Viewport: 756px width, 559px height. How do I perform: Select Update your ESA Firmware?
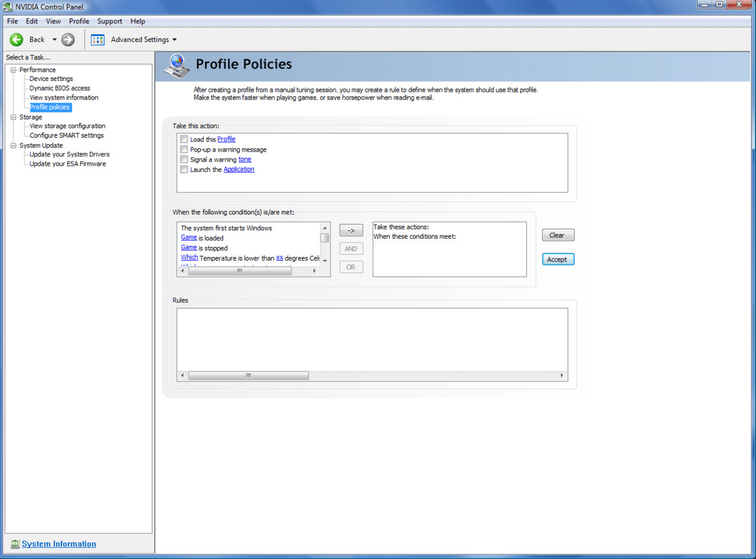tap(67, 164)
